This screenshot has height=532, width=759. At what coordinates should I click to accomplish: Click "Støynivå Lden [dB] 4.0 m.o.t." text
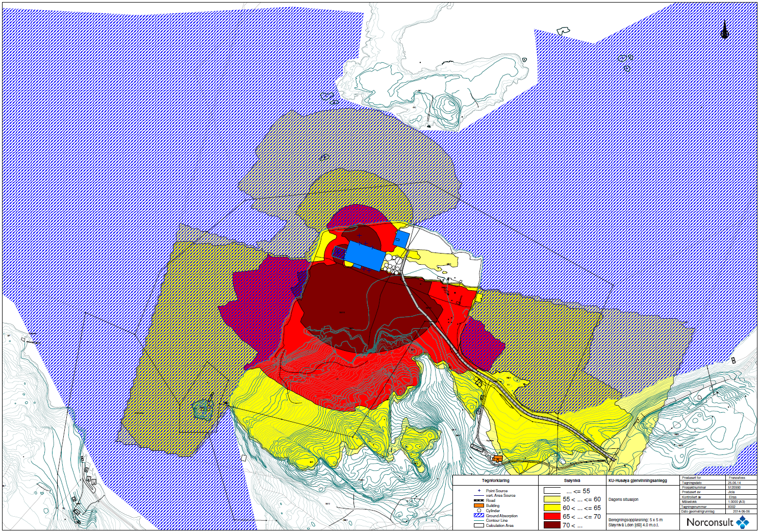click(x=634, y=525)
